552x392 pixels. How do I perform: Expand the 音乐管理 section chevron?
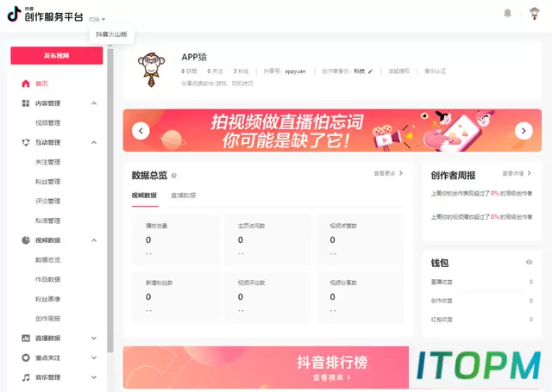[x=94, y=377]
